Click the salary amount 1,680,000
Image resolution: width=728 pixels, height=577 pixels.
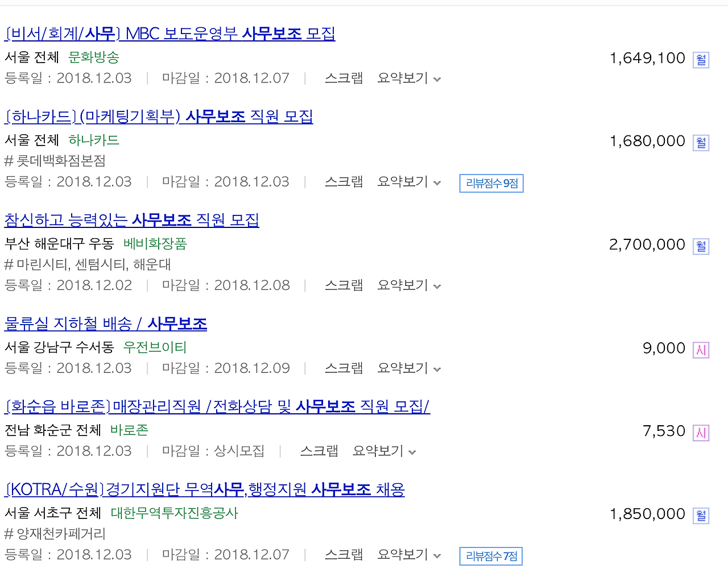point(647,141)
